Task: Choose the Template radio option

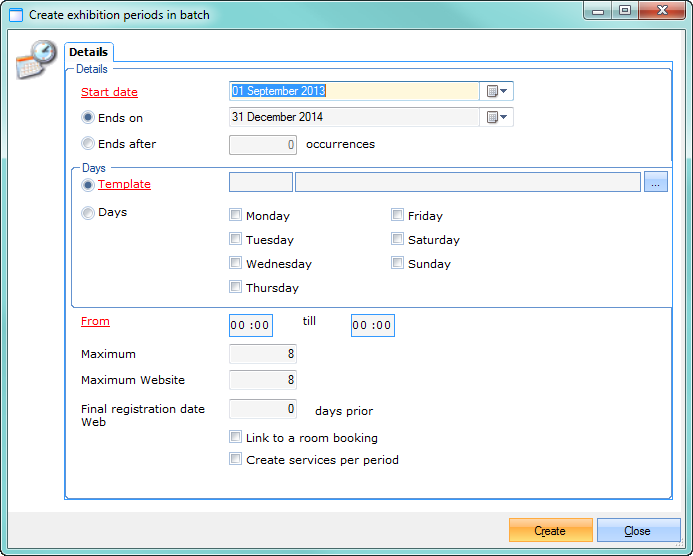Action: point(88,184)
